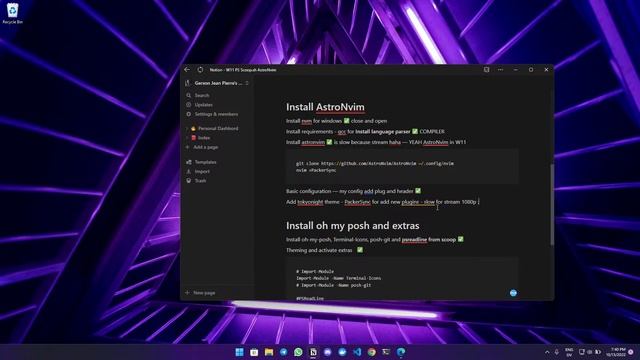Viewport: 640px width, 360px height.
Task: Click the 'Install oh-my-posh, Terminal-Icons' line
Action: [x=375, y=240]
